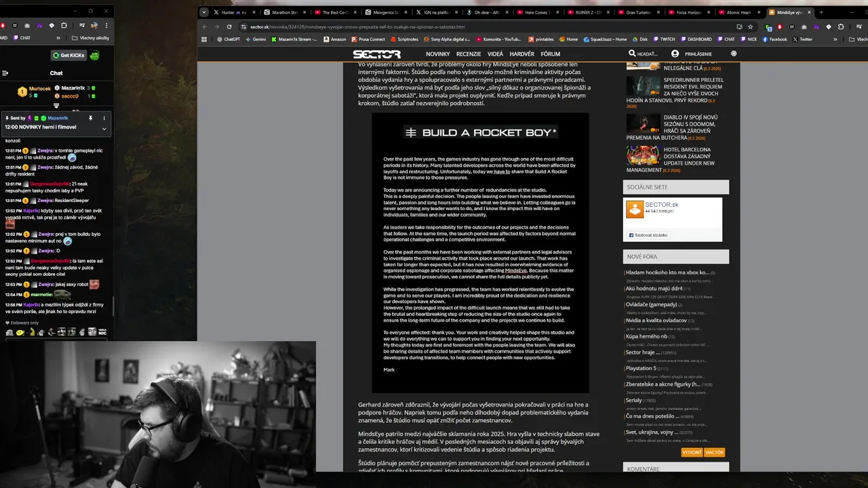868x488 pixels.
Task: Open the Prusa Connect bookmark
Action: (368, 39)
